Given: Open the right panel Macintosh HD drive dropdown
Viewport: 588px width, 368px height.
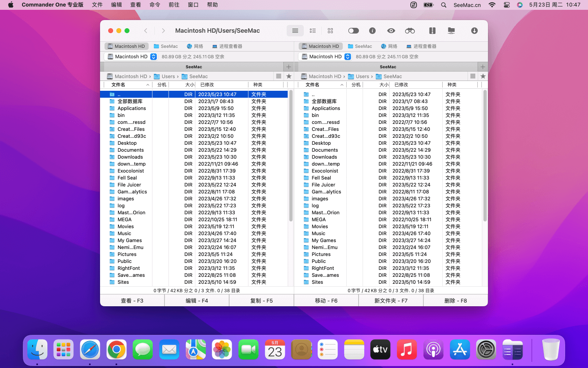Looking at the screenshot, I should click(325, 57).
